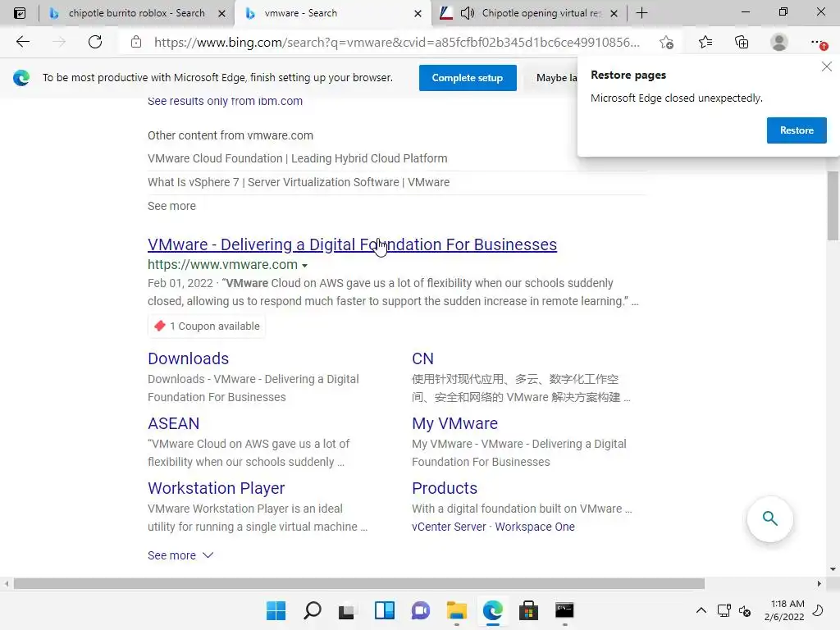Open taskbar Search

click(313, 610)
